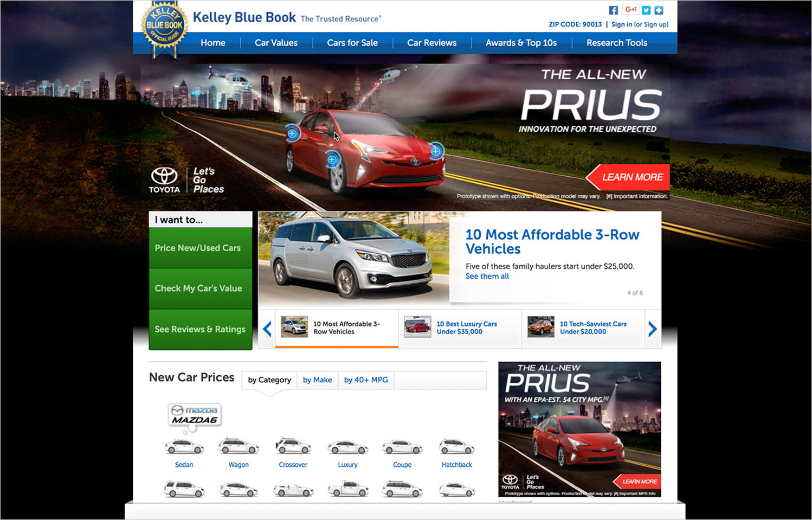Open plus hotspot beside Prius front wheel

pyautogui.click(x=332, y=159)
